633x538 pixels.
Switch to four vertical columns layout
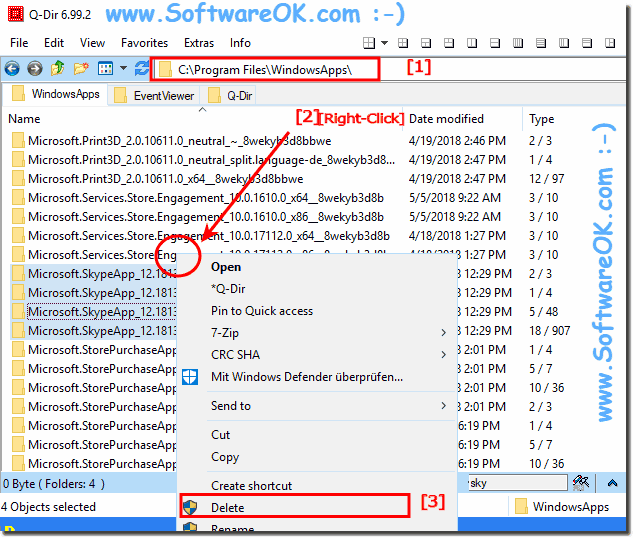518,43
